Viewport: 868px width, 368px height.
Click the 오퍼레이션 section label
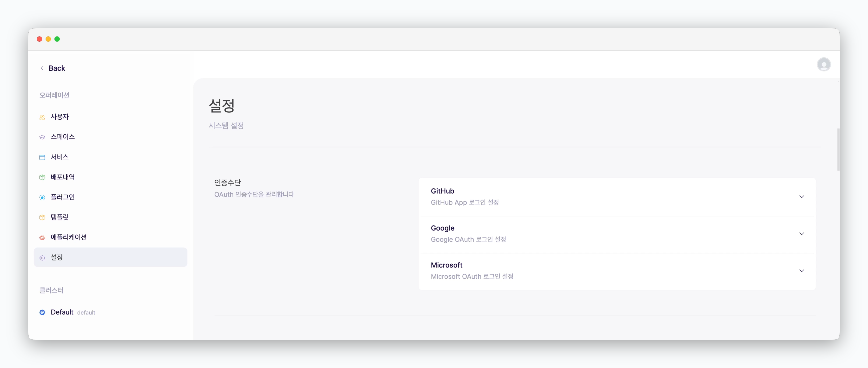click(54, 95)
